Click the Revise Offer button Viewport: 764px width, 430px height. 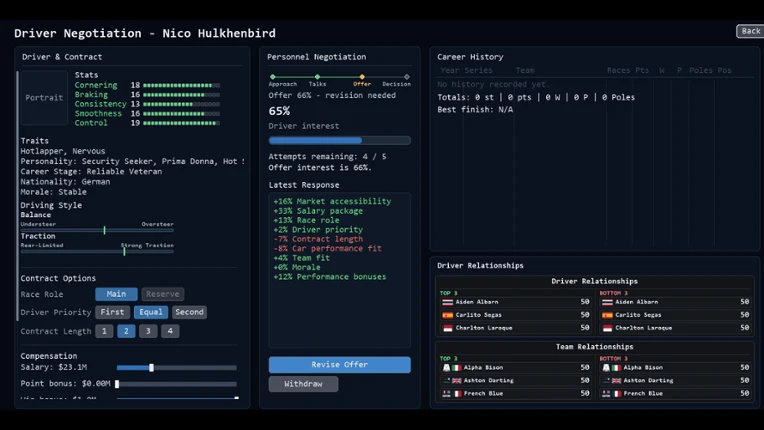coord(340,365)
